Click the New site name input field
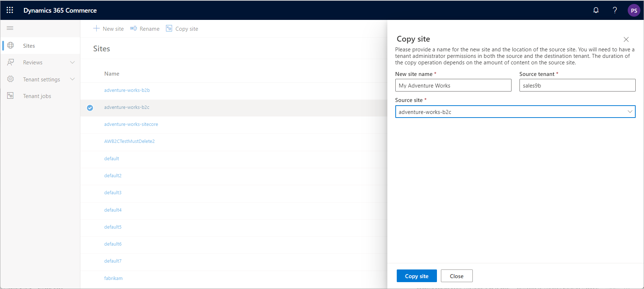This screenshot has width=644, height=289. (453, 85)
